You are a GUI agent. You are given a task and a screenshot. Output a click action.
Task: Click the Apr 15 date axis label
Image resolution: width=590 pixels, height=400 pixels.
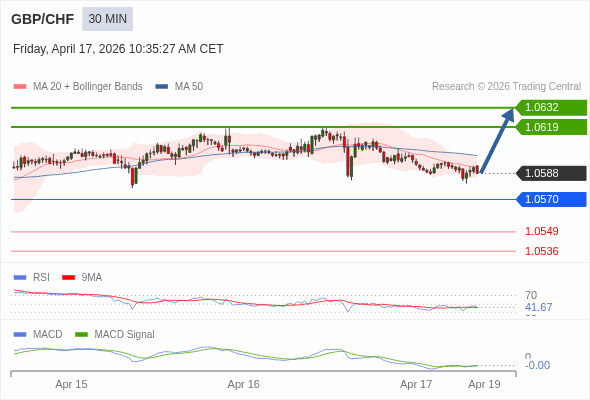click(x=71, y=385)
